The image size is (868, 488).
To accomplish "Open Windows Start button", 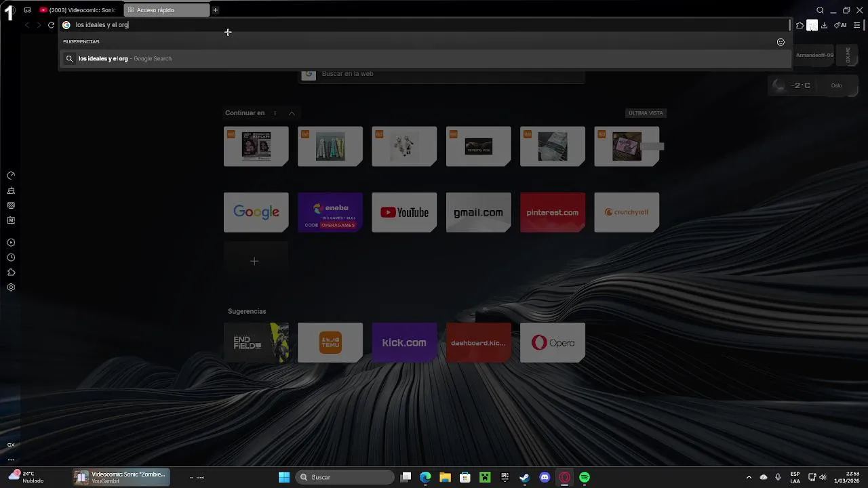I will click(284, 477).
